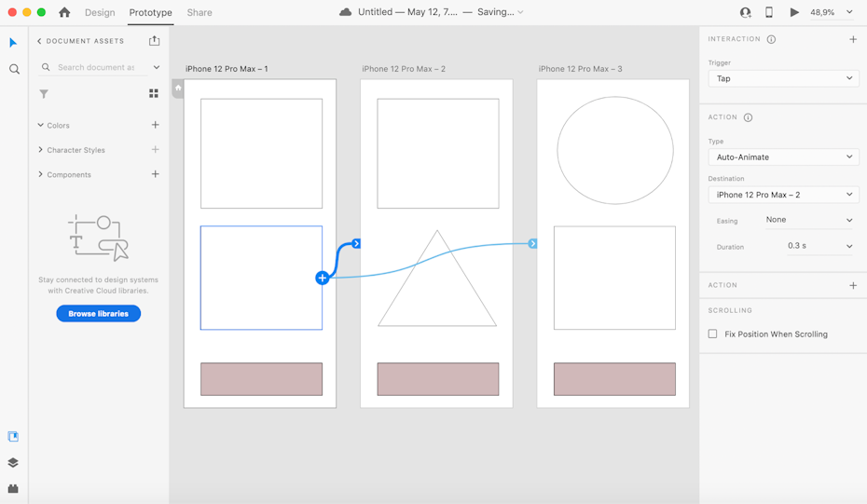Add a new interaction with plus button
Image resolution: width=867 pixels, height=504 pixels.
click(853, 39)
